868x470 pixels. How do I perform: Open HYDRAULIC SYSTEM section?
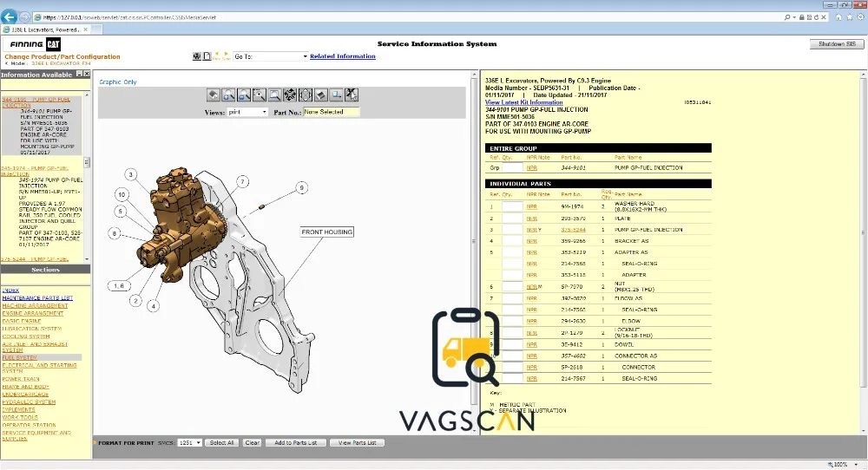29,402
